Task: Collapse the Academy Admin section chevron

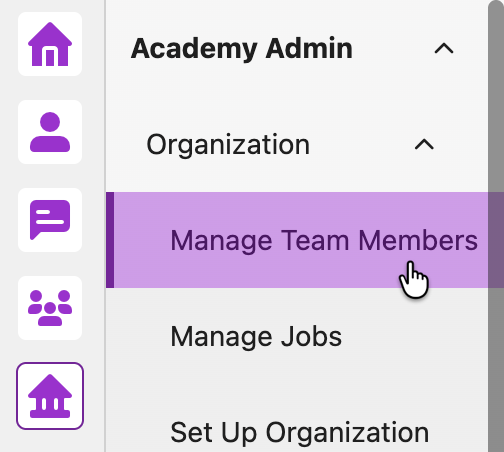Action: [444, 49]
